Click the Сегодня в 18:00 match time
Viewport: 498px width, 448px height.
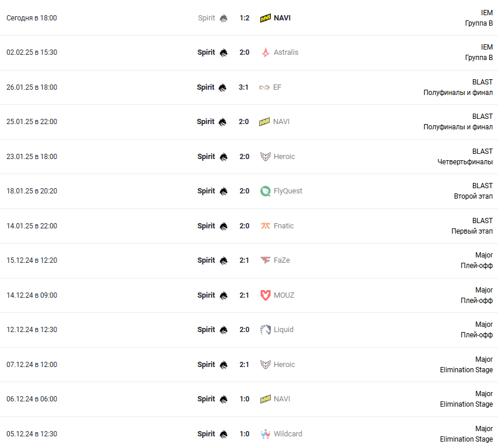coord(31,18)
